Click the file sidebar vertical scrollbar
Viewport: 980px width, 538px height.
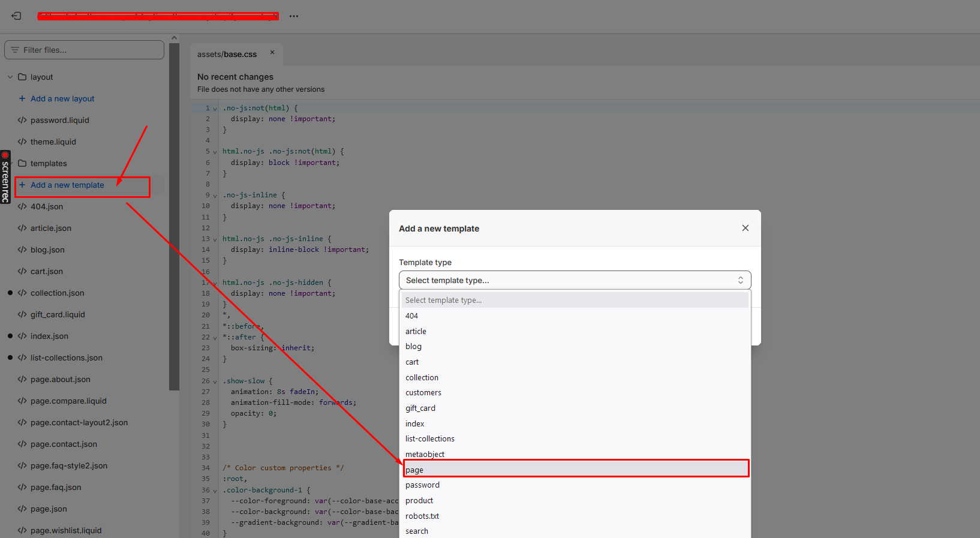tap(174, 217)
